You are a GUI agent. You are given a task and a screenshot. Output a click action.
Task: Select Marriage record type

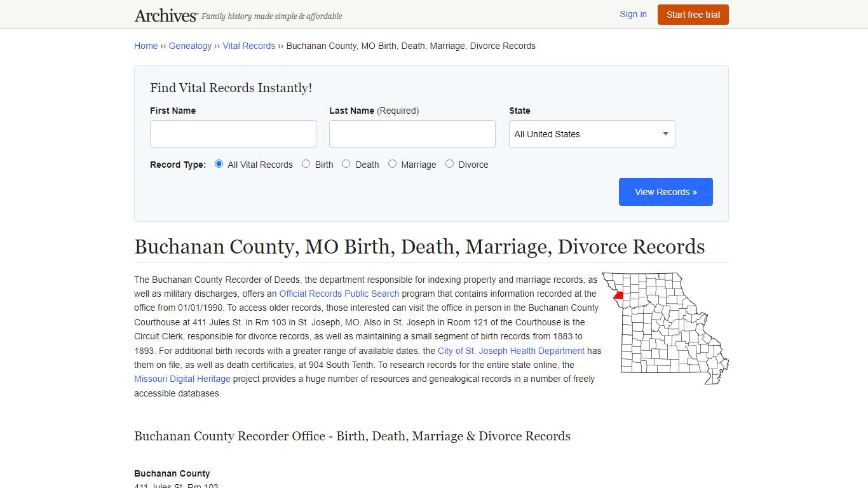[393, 164]
